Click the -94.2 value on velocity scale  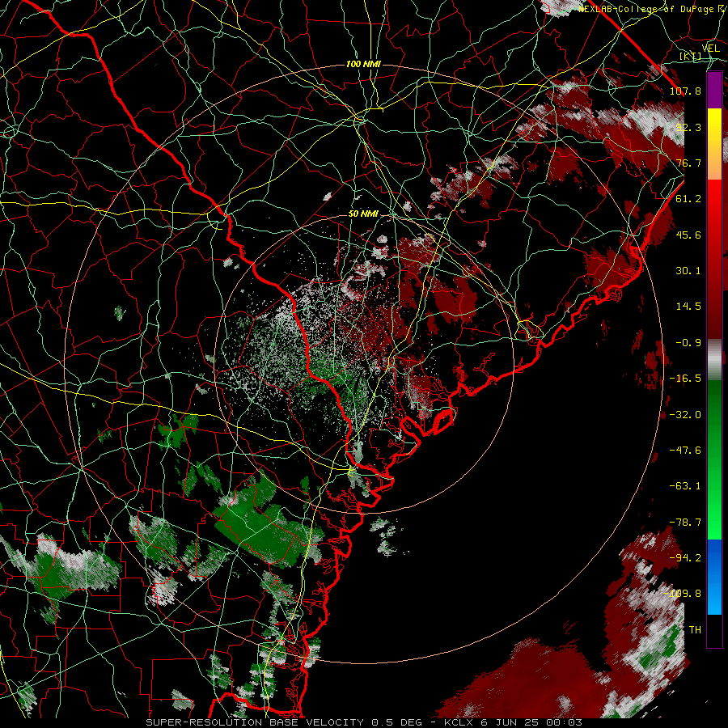(685, 558)
